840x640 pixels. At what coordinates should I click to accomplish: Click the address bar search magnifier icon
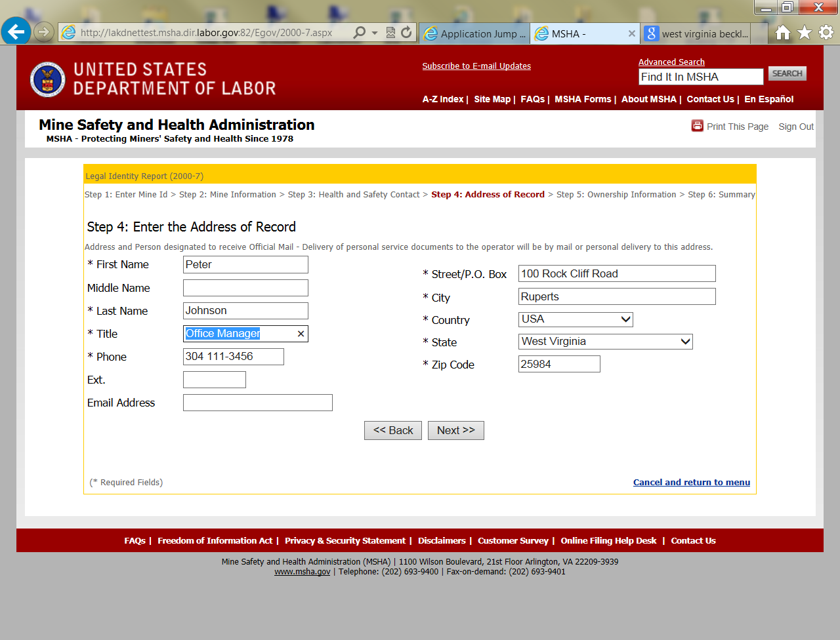tap(359, 32)
